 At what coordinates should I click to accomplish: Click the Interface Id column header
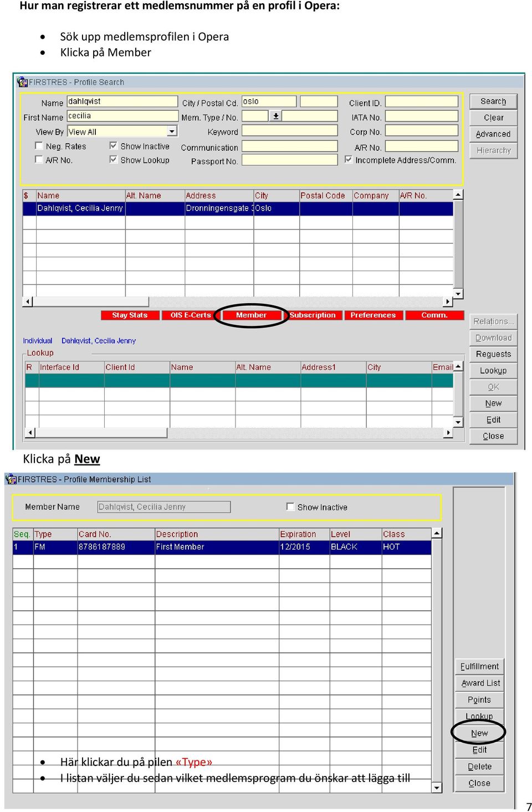point(71,367)
